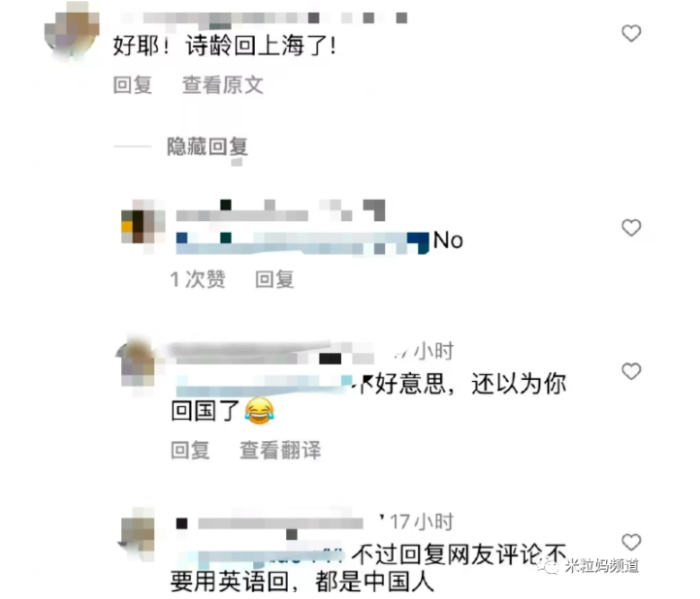Viewport: 700px width, 599px height.
Task: Open avatar of first commenter
Action: (x=72, y=32)
